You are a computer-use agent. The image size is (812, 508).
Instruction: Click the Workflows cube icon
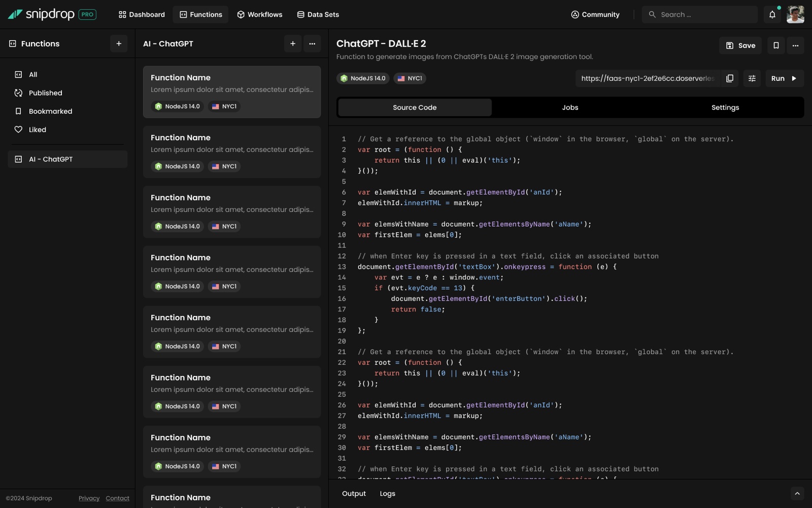(241, 15)
